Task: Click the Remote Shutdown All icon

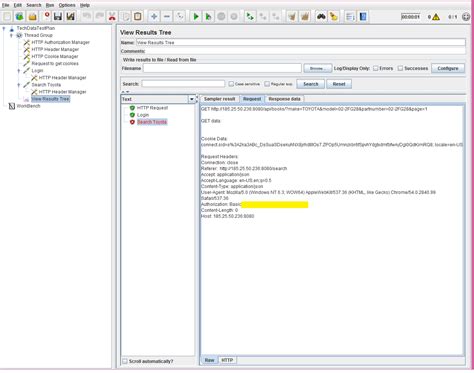Action: [276, 16]
